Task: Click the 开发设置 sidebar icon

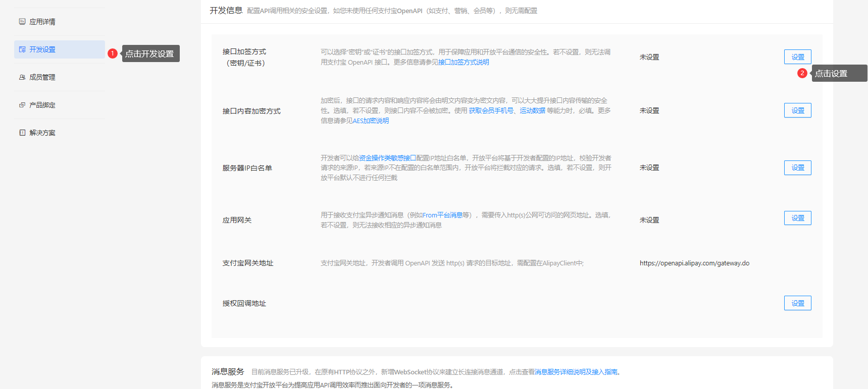Action: 22,49
